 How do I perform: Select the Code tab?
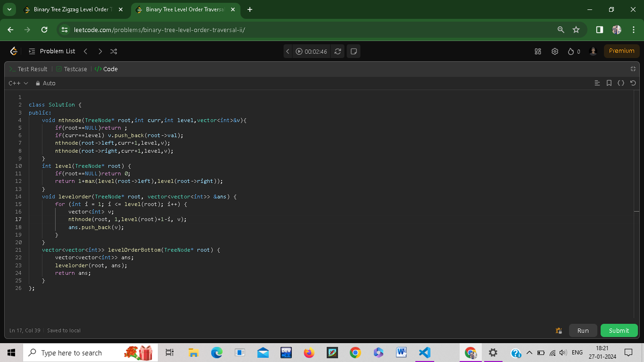106,69
